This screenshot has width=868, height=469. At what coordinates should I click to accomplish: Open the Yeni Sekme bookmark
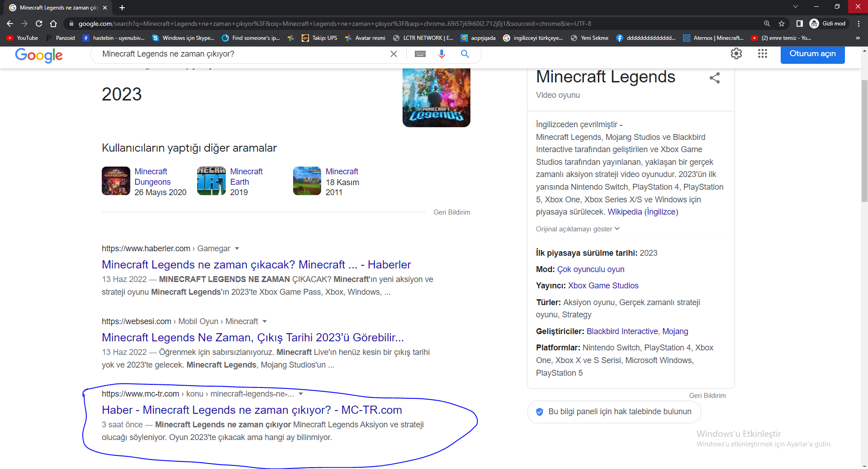point(589,38)
